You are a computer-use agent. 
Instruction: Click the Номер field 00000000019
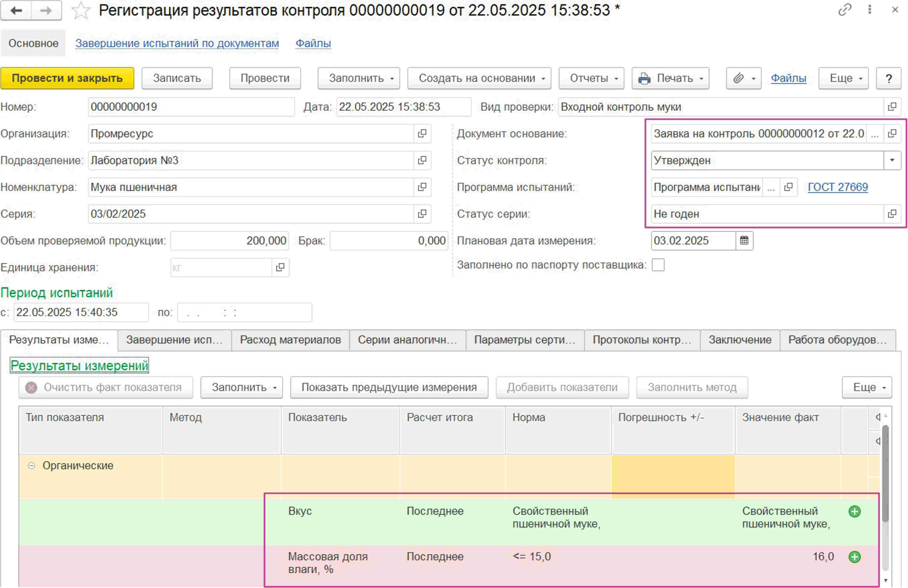click(x=191, y=107)
